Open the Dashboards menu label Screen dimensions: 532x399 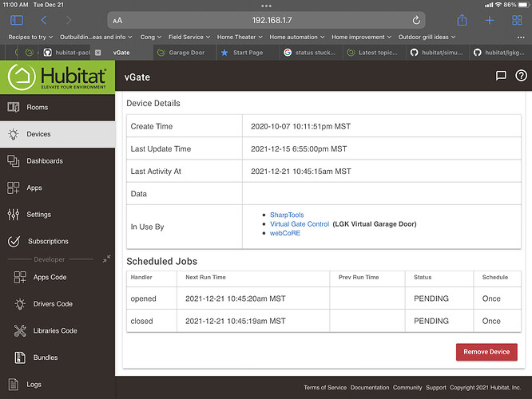[45, 161]
